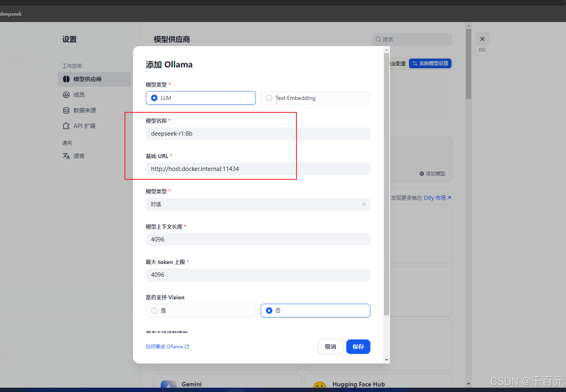Open 成员 in the settings sidebar
Image resolution: width=566 pixels, height=392 pixels.
pos(94,95)
